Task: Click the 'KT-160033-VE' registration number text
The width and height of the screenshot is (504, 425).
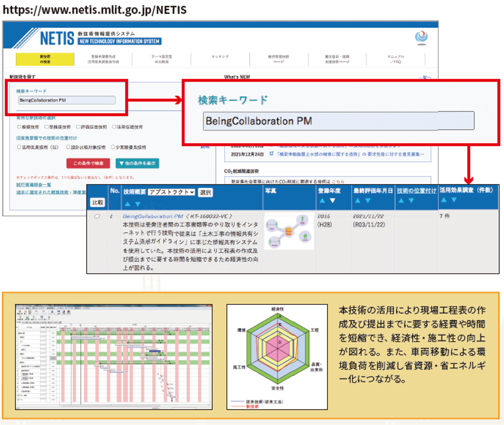Action: [x=209, y=216]
